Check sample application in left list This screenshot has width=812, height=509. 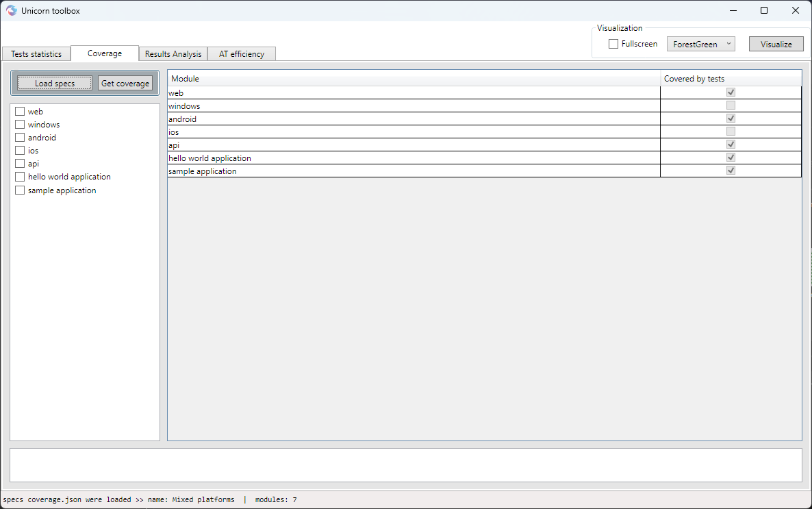pyautogui.click(x=20, y=190)
